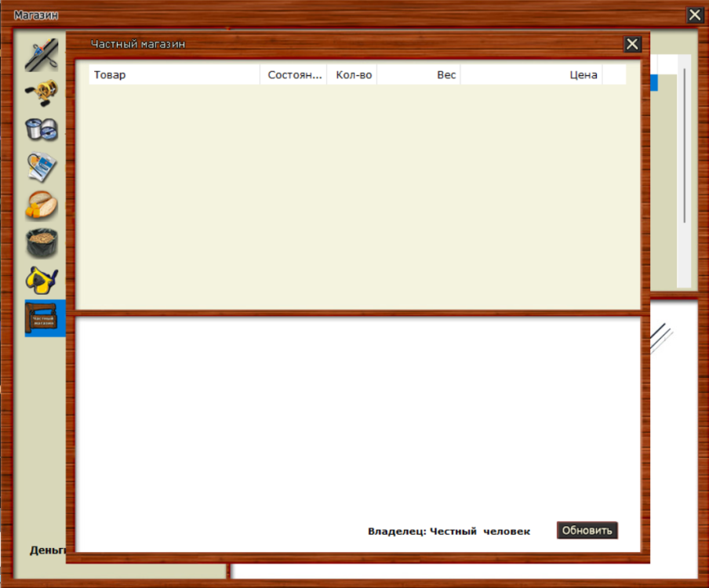Select the fishing rods category icon

[x=41, y=56]
